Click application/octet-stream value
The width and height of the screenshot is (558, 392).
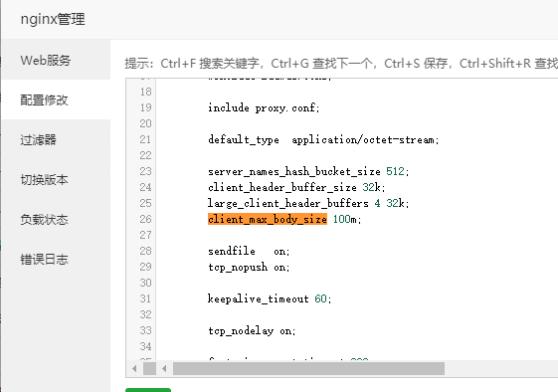click(363, 139)
